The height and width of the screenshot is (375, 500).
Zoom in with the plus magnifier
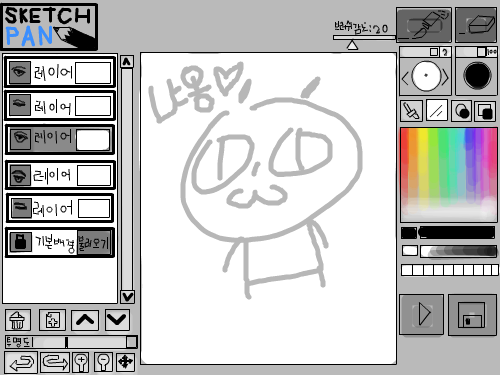[81, 362]
